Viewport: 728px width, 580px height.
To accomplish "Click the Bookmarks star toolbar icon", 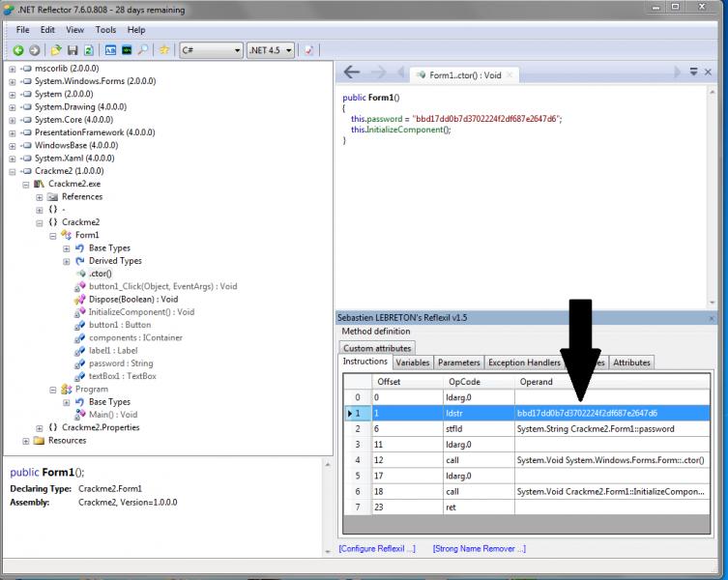I will 164,49.
